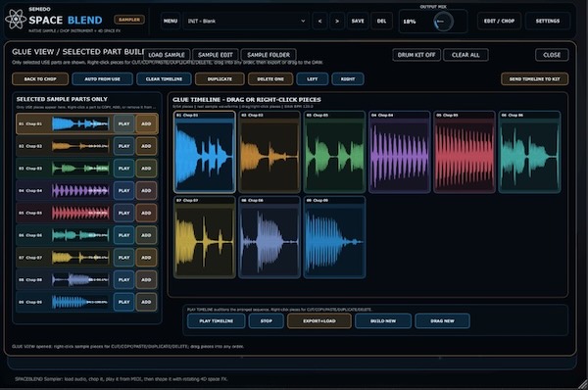
Task: Click AUTO FROM USE button
Action: [102, 79]
